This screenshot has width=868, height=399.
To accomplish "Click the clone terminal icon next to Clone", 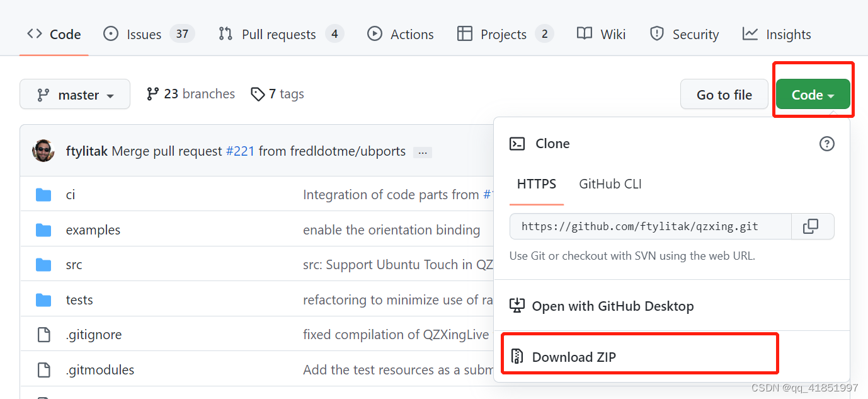I will pos(517,143).
